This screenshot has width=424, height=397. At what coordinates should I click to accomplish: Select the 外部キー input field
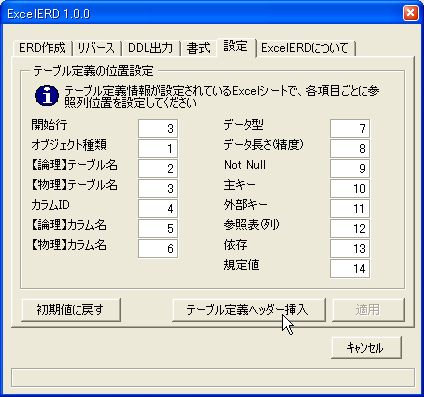coord(350,208)
